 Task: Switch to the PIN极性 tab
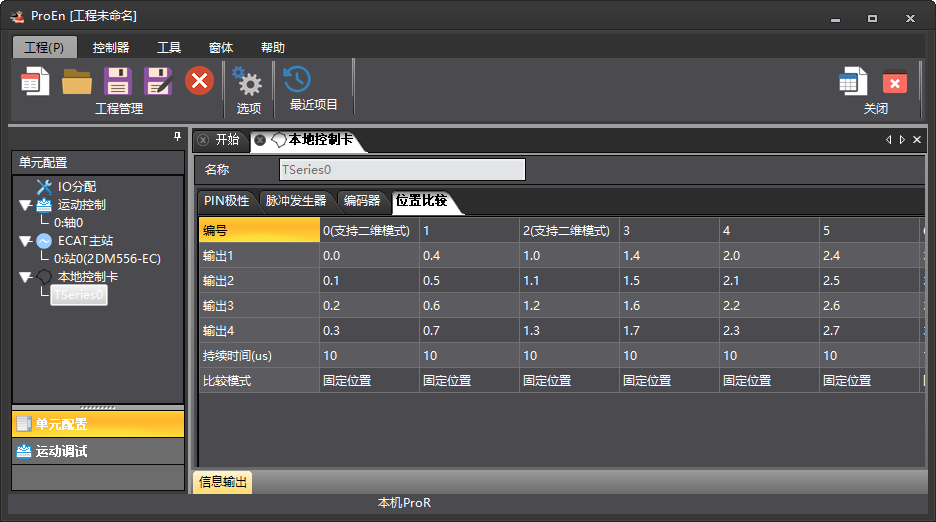point(227,201)
